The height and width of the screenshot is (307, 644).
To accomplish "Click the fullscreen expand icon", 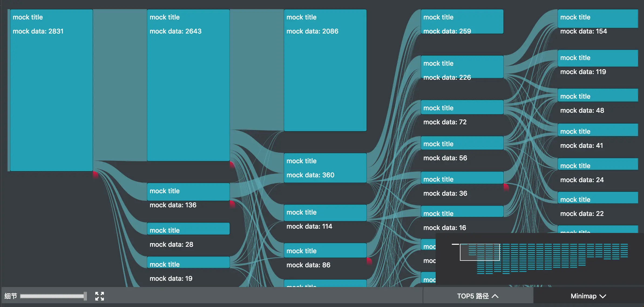I will pyautogui.click(x=100, y=296).
